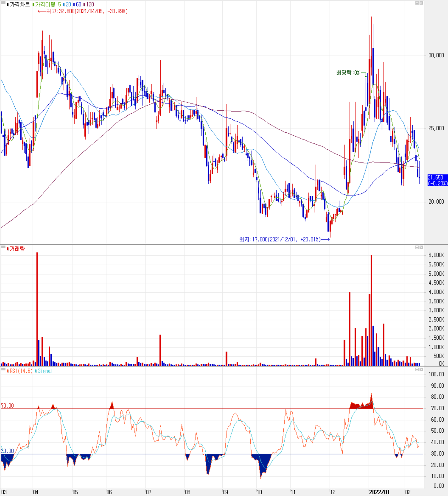Click the 2022/01 date axis label
Image resolution: width=448 pixels, height=496 pixels.
coord(379,492)
